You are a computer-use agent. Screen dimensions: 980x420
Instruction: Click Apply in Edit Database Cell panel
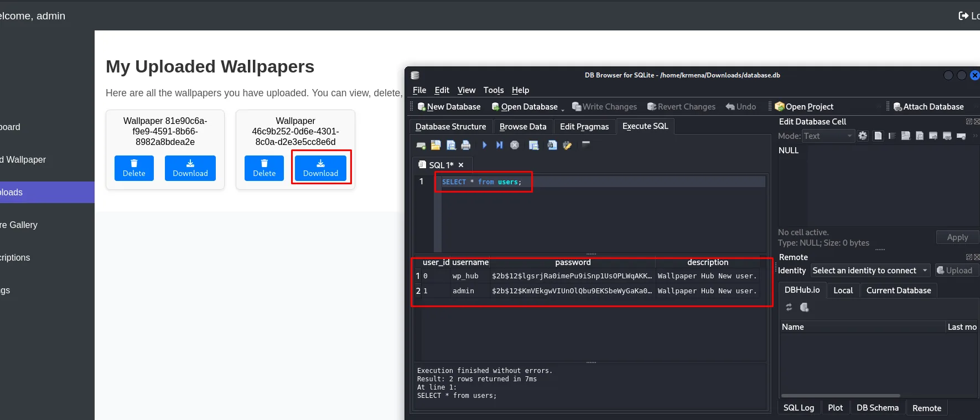(957, 237)
